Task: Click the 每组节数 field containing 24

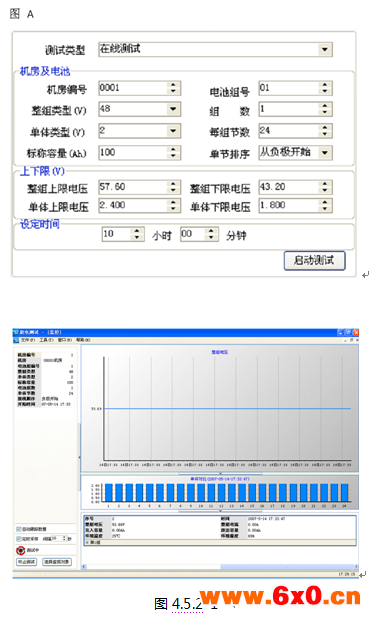Action: [x=296, y=131]
